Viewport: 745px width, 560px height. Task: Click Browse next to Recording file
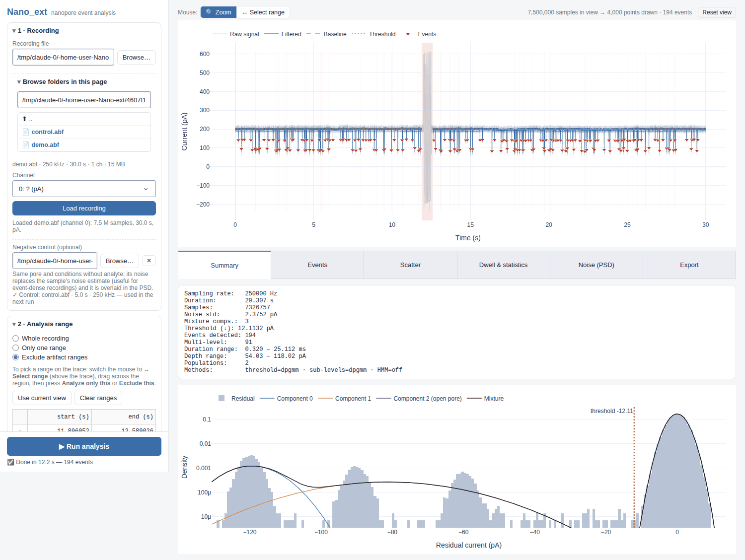137,57
